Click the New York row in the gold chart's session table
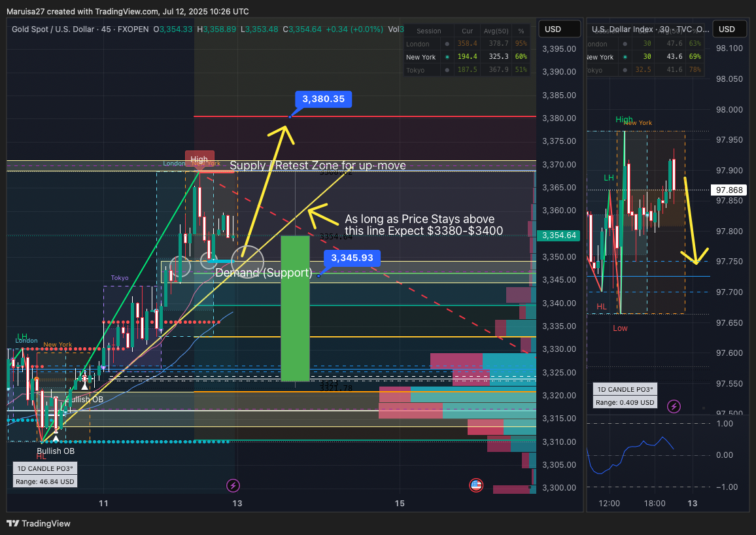The width and height of the screenshot is (756, 535). [x=467, y=57]
